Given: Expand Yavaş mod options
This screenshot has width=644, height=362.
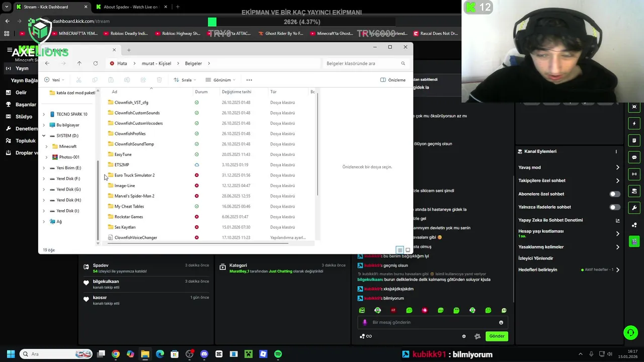Looking at the screenshot, I should [618, 167].
